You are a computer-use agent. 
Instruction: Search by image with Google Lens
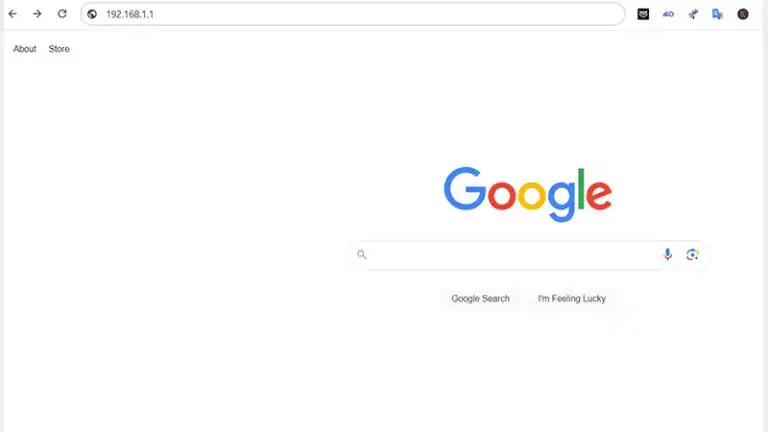tap(692, 254)
